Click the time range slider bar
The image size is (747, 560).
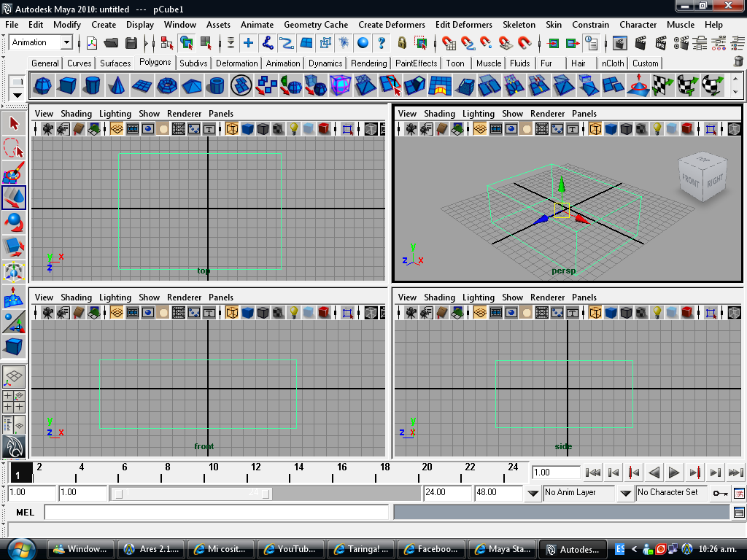click(x=192, y=494)
